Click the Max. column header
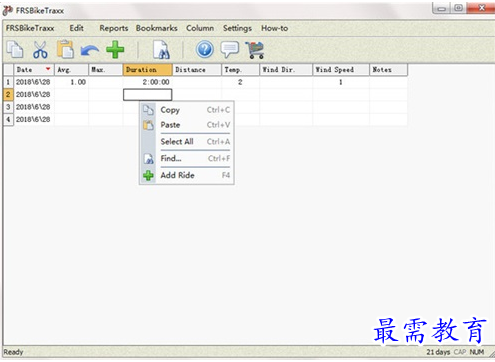495x362 pixels. point(106,70)
